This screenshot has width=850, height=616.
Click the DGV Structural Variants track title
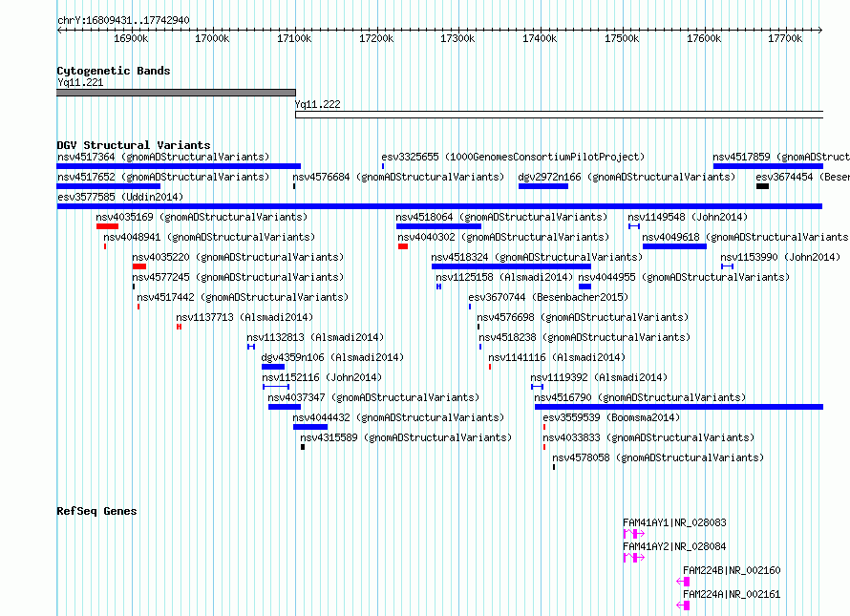tap(134, 145)
